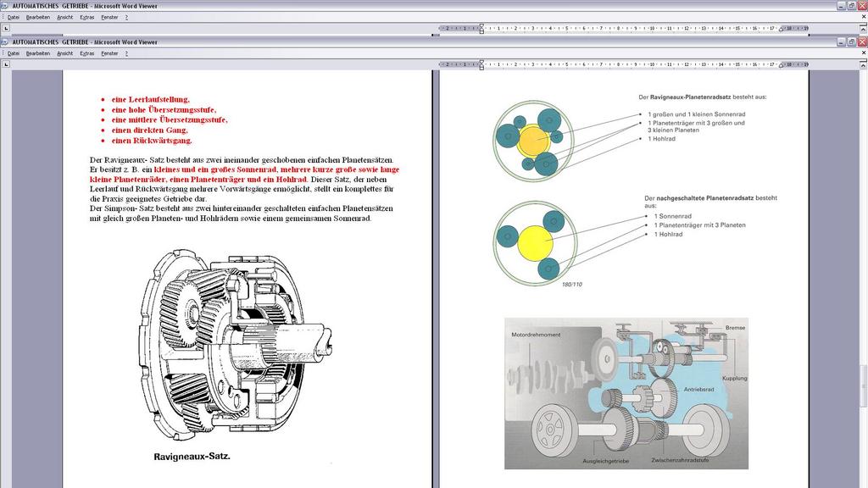The width and height of the screenshot is (868, 488).
Task: Minimize the front Word Viewer window
Action: pos(842,42)
